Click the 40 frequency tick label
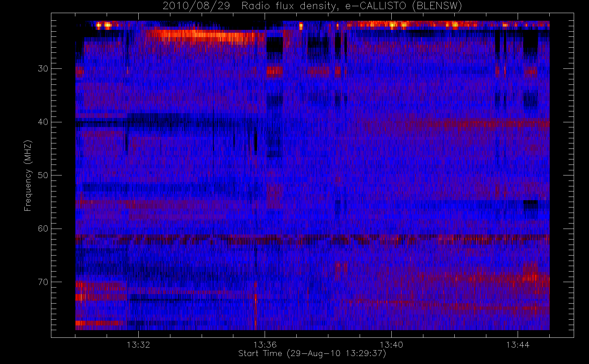Screen dimensions: 589x364 tap(43, 122)
